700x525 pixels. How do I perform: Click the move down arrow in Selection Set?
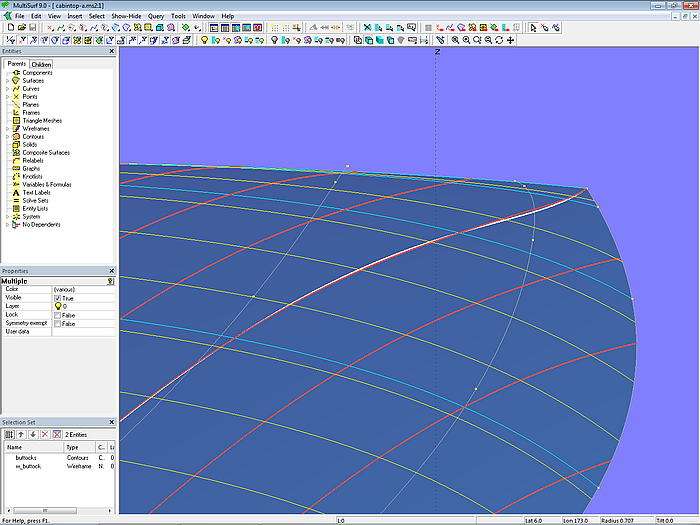click(x=31, y=434)
